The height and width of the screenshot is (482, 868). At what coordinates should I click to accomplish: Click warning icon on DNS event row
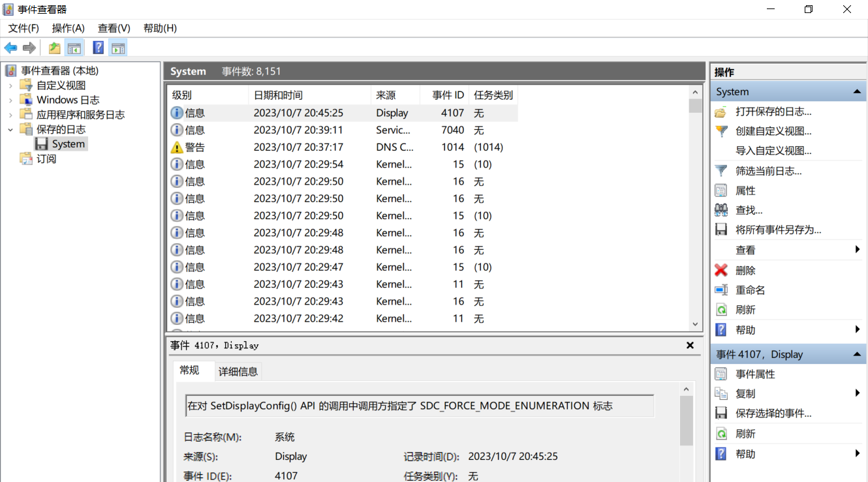177,147
